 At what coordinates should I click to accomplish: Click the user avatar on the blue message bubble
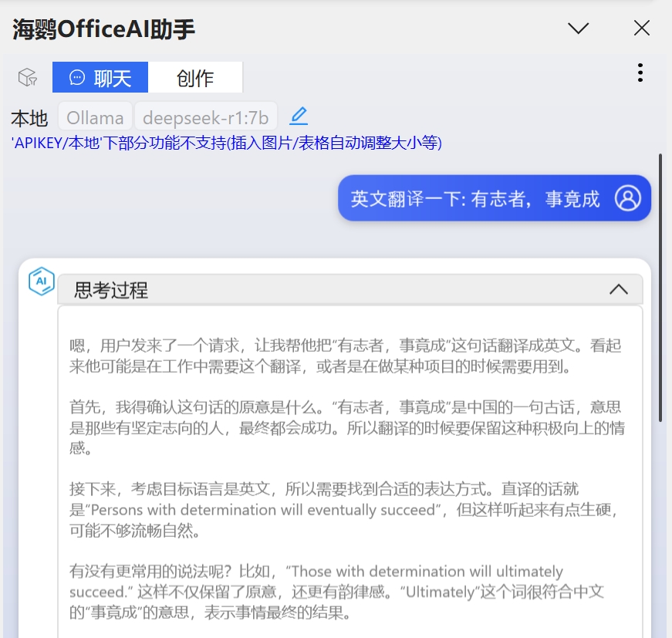click(626, 198)
